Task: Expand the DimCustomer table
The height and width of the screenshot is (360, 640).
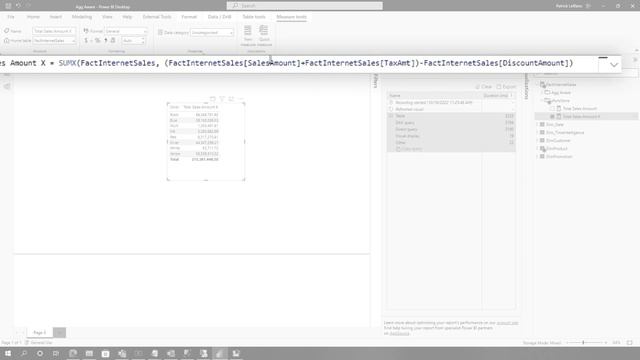Action: click(538, 140)
